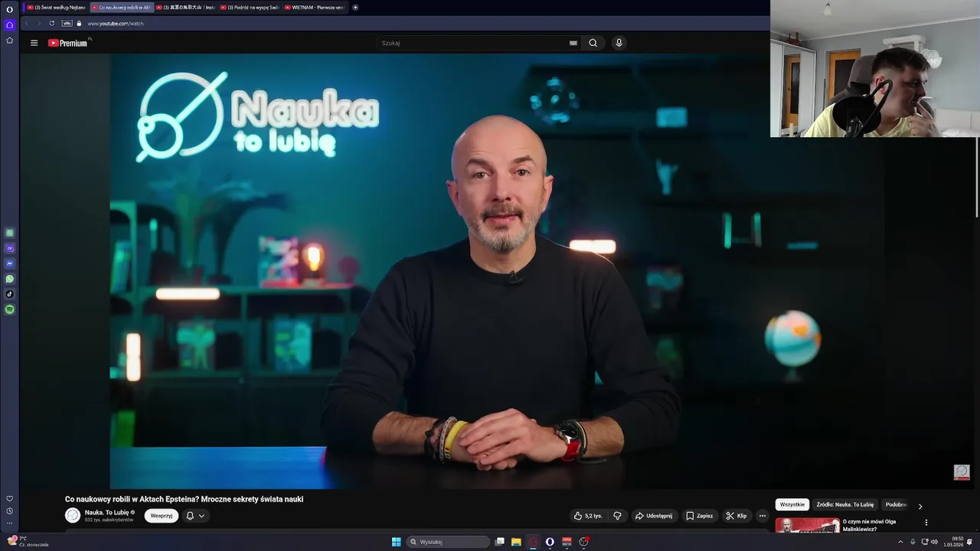Click the Klip scissors button
This screenshot has width=980, height=551.
736,516
